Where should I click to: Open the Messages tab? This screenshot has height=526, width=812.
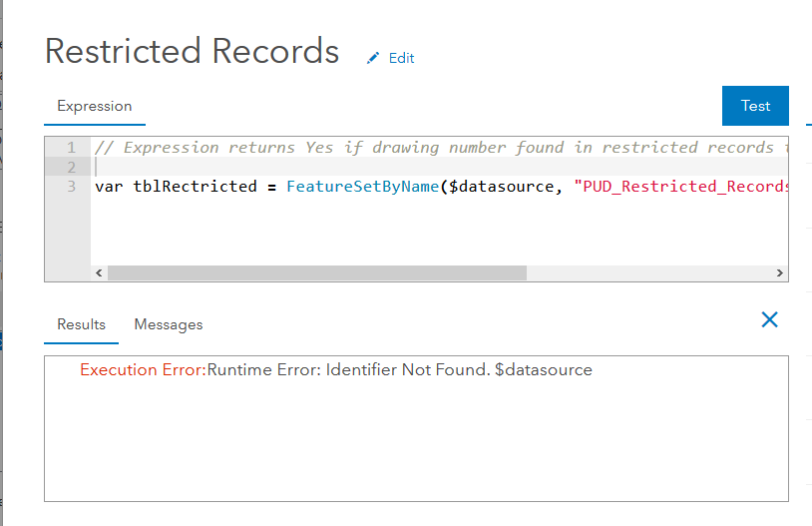coord(169,324)
